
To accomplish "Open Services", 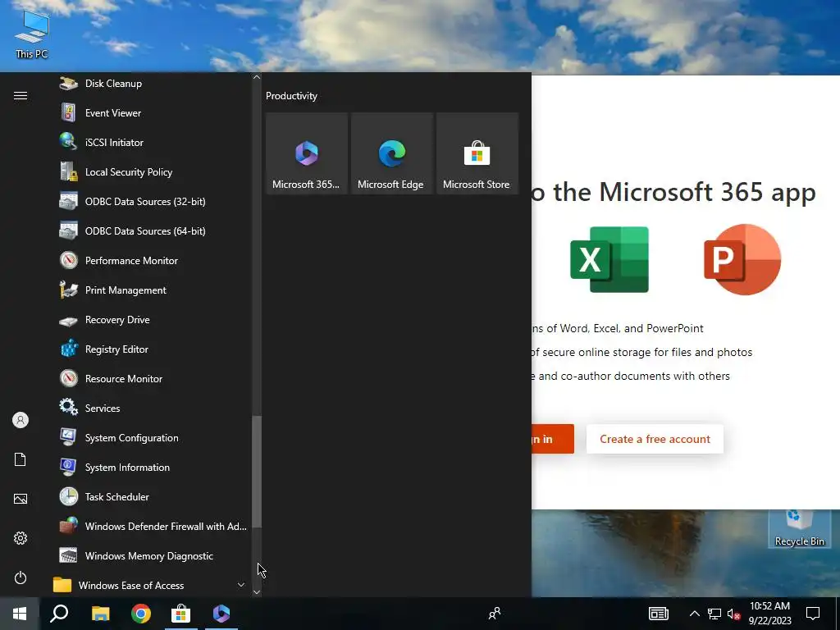I will (150, 409).
